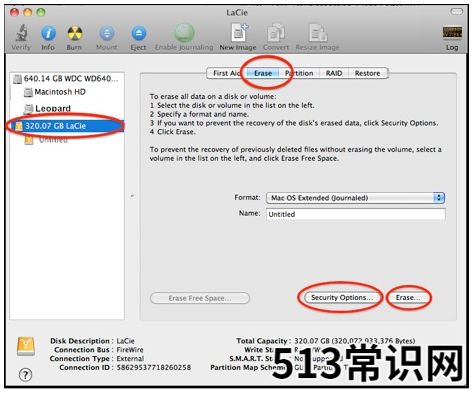This screenshot has height=394, width=473.
Task: Click the Verify microscope icon
Action: coord(21,33)
